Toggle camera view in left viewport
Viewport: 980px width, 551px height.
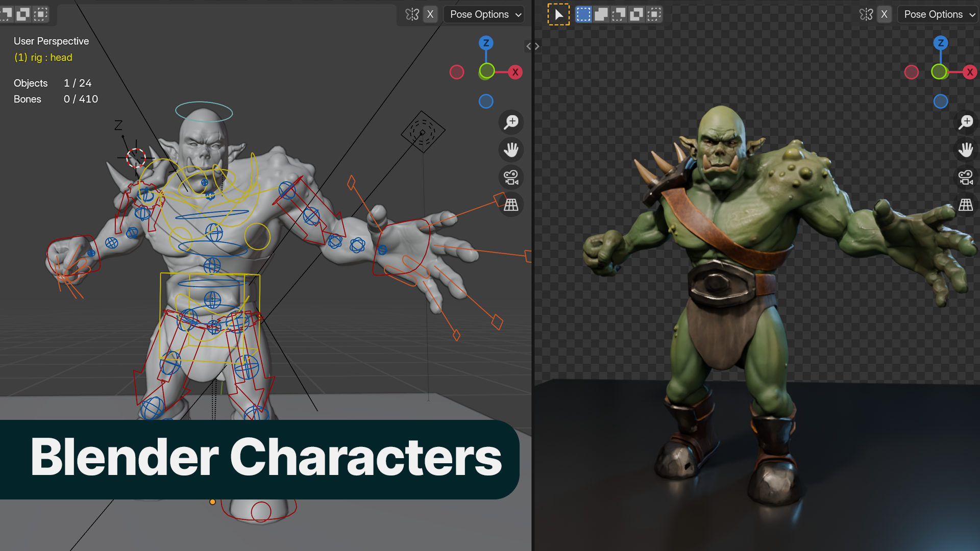point(511,177)
